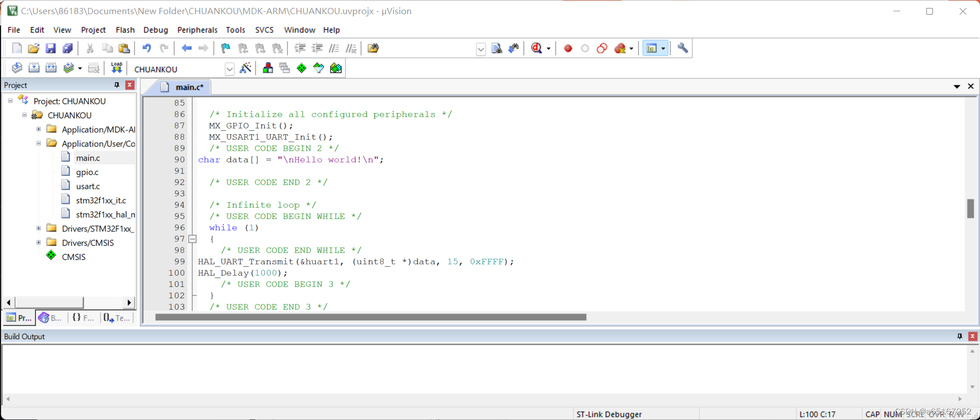The image size is (980, 420).
Task: Download code to flash with LOAD
Action: pyautogui.click(x=117, y=68)
